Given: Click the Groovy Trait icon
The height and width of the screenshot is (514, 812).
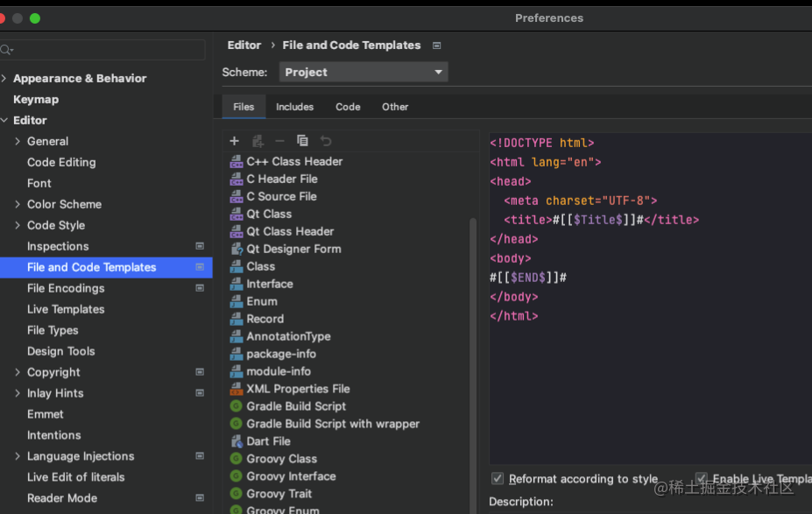Looking at the screenshot, I should coord(237,494).
